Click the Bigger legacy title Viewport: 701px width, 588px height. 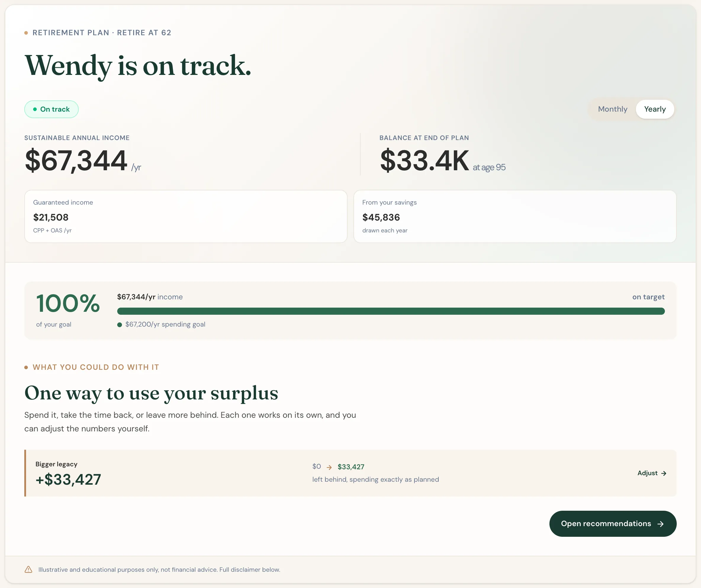(x=57, y=464)
